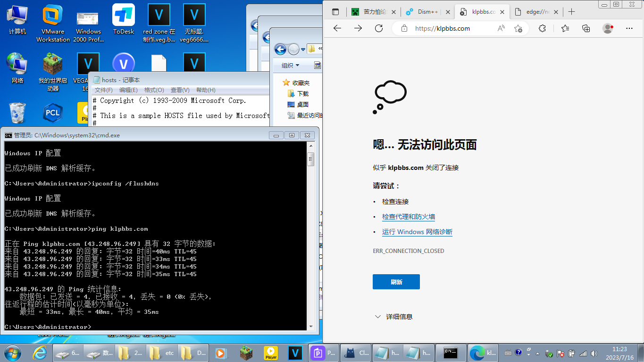Image resolution: width=644 pixels, height=362 pixels.
Task: Click the blue 刷新 refresh button
Action: click(x=396, y=282)
